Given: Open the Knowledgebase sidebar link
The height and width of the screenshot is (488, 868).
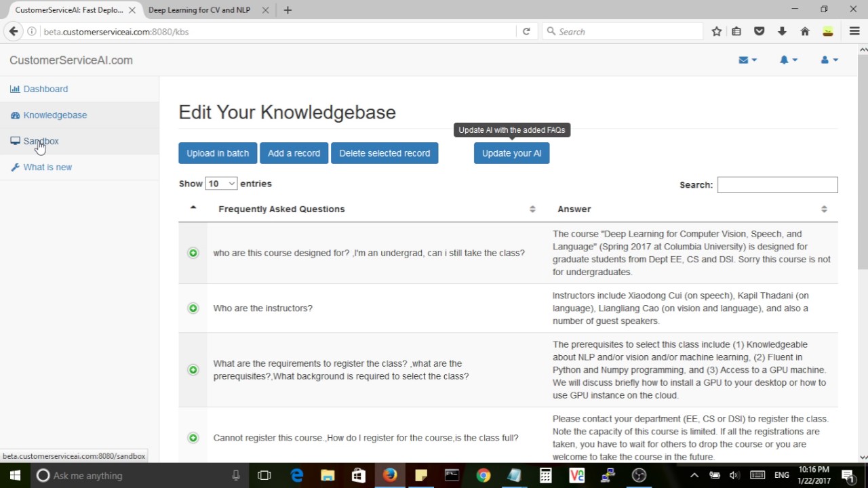Looking at the screenshot, I should click(55, 115).
